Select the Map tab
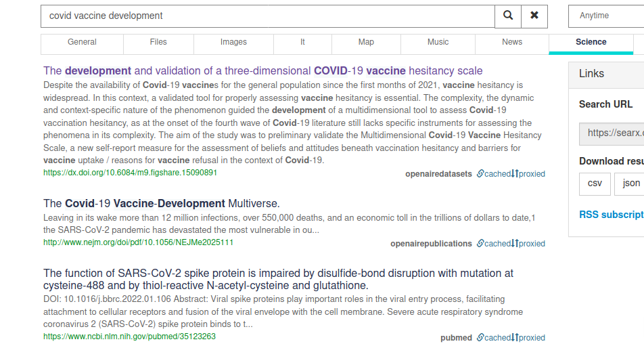 click(x=366, y=42)
